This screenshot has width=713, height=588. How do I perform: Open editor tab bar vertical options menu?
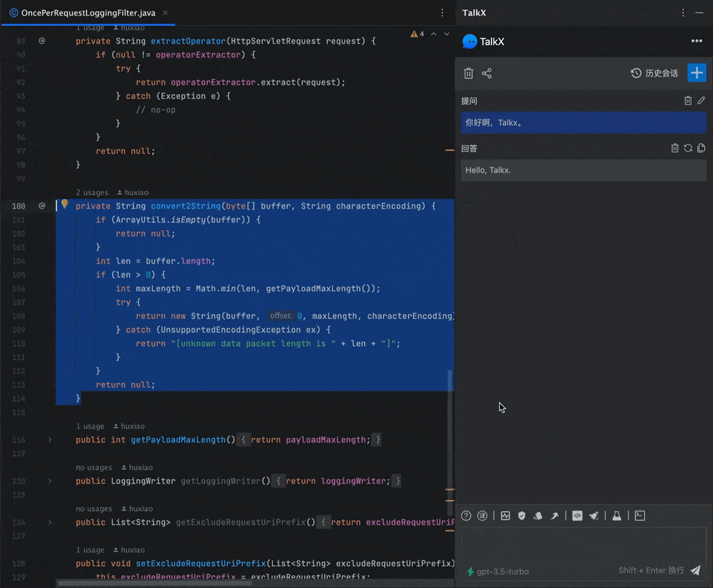[x=442, y=13]
